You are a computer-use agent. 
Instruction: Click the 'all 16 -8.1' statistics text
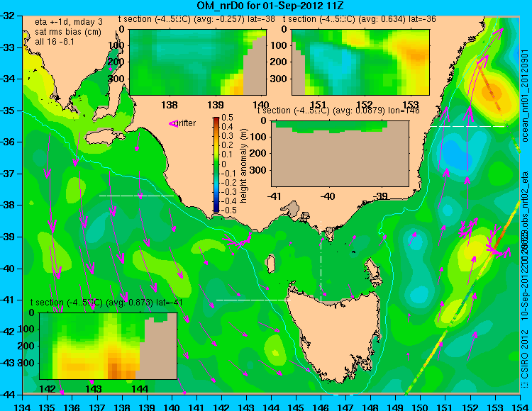(x=55, y=42)
